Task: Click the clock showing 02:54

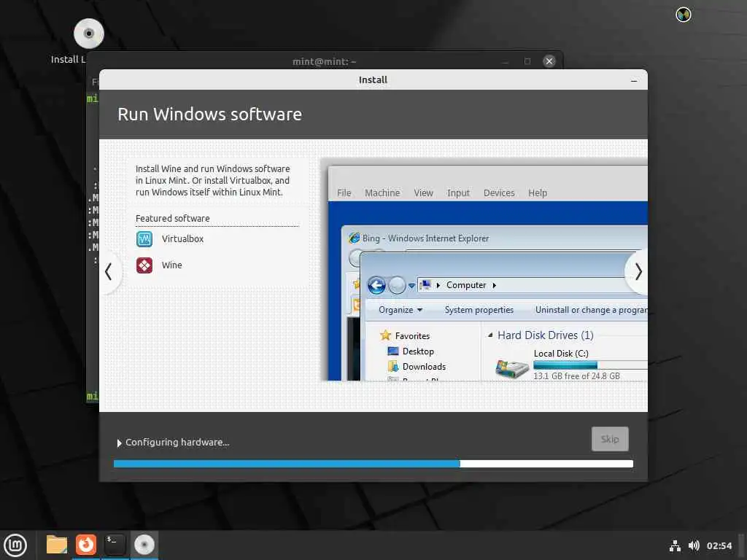Action: click(719, 545)
